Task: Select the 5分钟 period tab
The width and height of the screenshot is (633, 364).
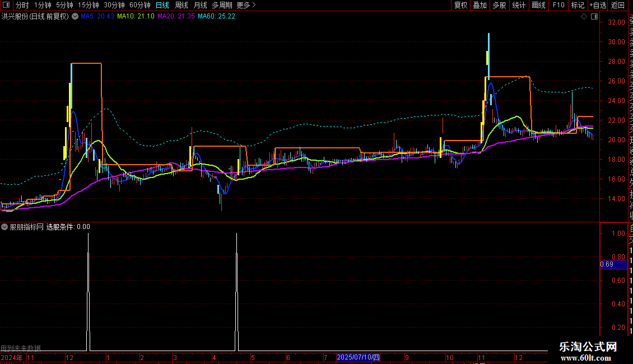Action: (x=64, y=5)
